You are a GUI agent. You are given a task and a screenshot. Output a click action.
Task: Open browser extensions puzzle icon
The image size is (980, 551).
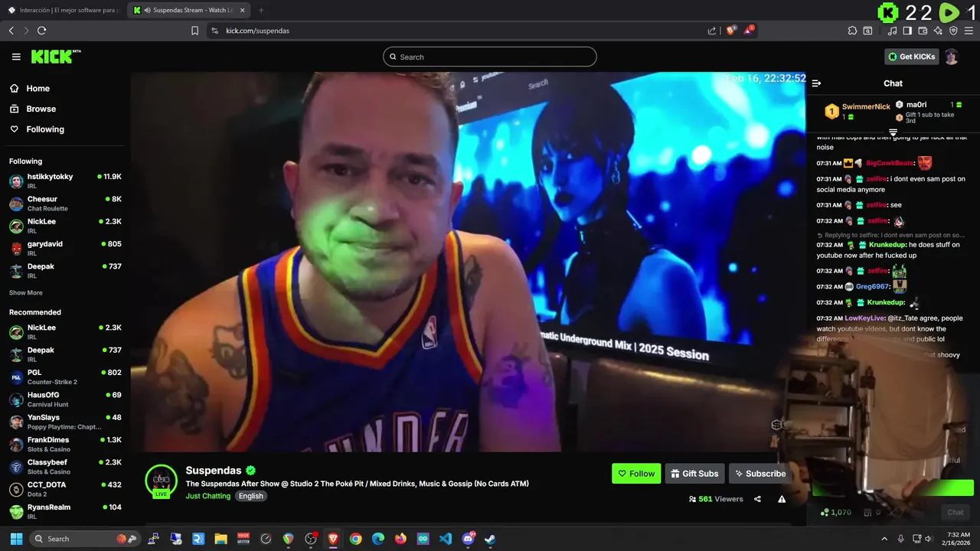[852, 31]
